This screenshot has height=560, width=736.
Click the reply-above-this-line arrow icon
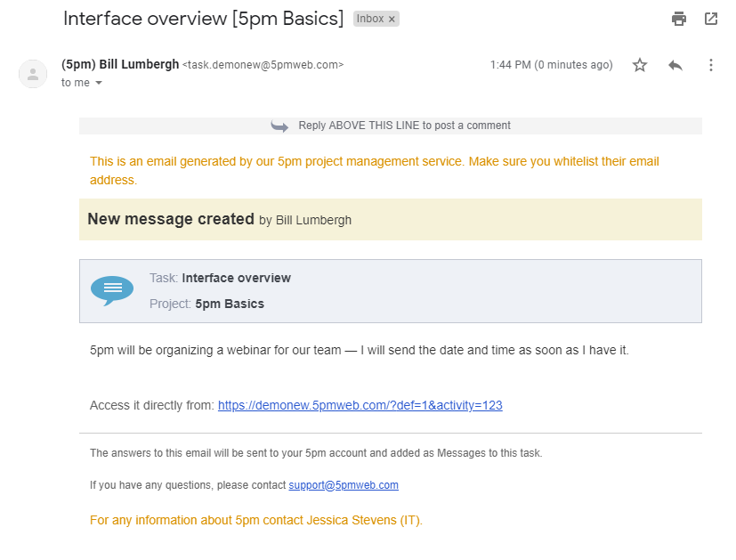[279, 126]
